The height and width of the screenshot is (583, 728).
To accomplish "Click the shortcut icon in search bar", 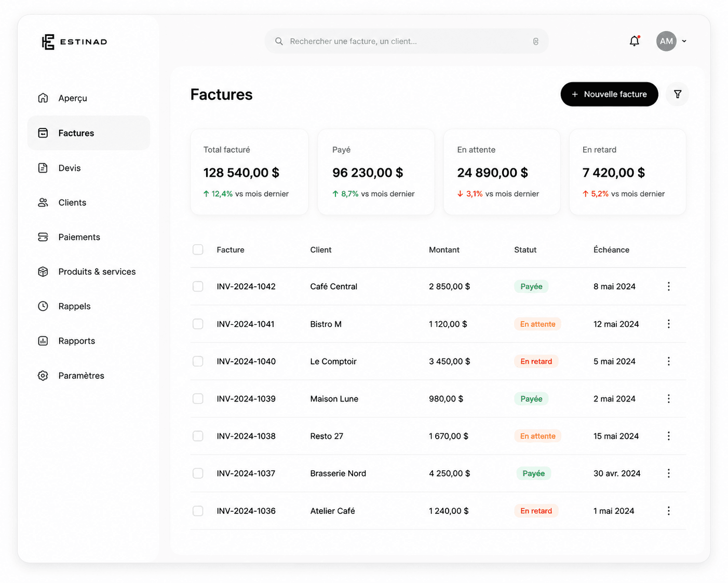I will pyautogui.click(x=536, y=41).
